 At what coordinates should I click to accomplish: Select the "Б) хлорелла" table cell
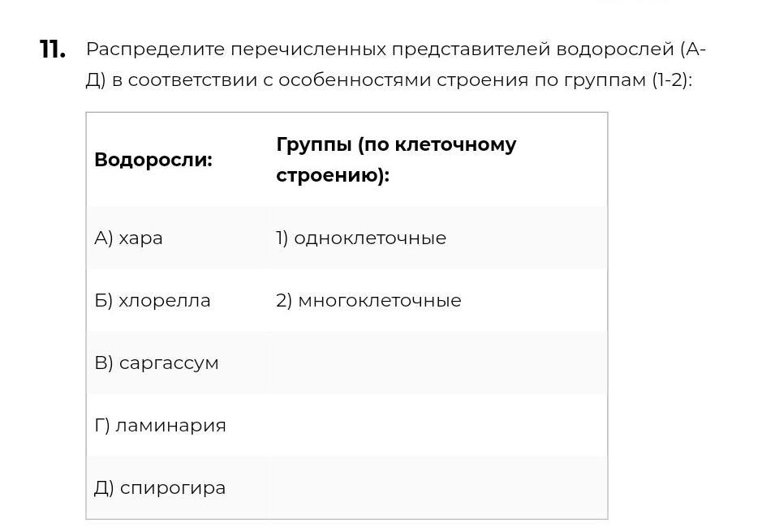[x=153, y=301]
